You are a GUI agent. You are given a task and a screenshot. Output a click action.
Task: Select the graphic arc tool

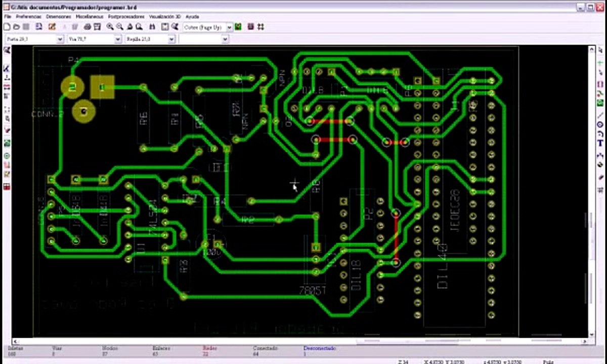(x=600, y=134)
